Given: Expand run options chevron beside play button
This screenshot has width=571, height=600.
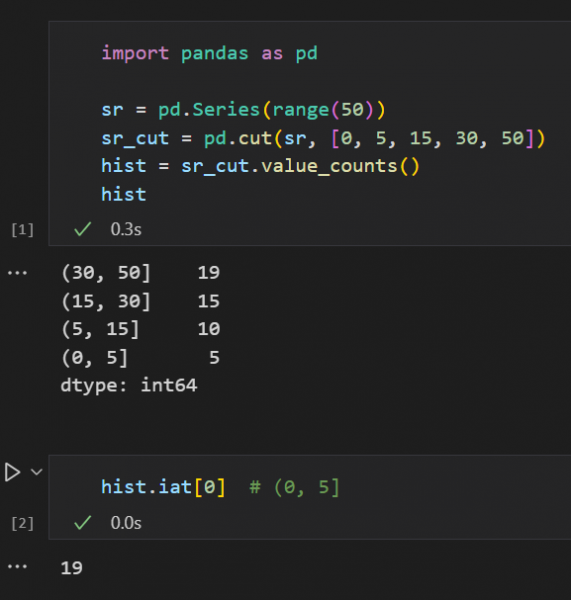Looking at the screenshot, I should click(x=37, y=472).
